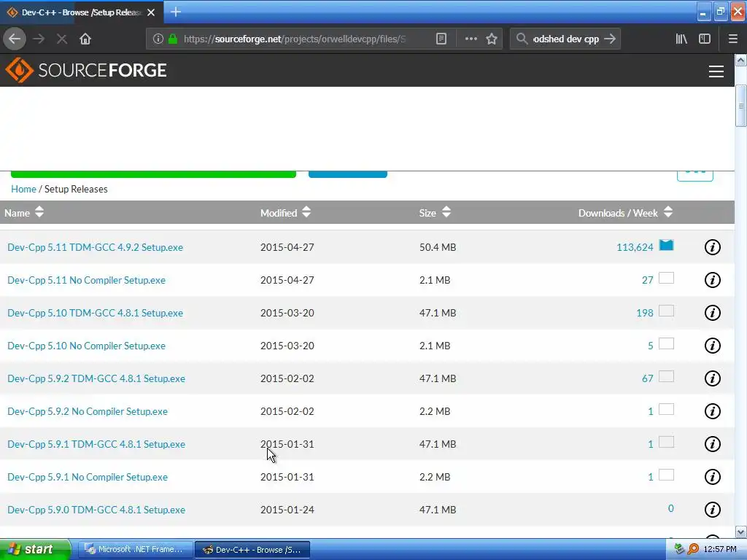
Task: Switch to Microsoft .NET Framework taskbar window
Action: [x=135, y=550]
